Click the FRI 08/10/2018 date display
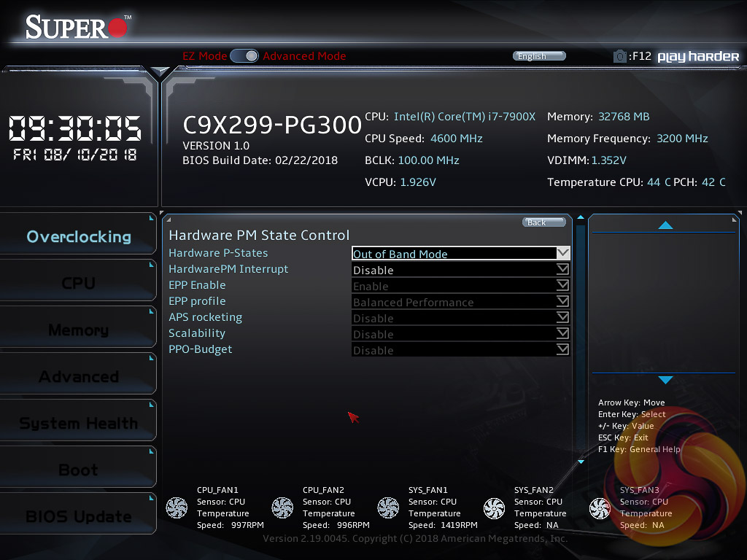The width and height of the screenshot is (747, 560). click(75, 155)
